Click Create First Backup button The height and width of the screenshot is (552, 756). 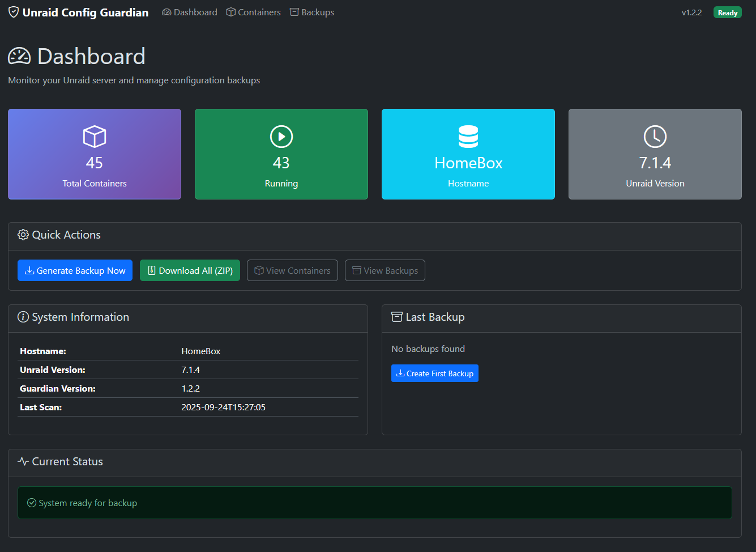click(x=435, y=373)
